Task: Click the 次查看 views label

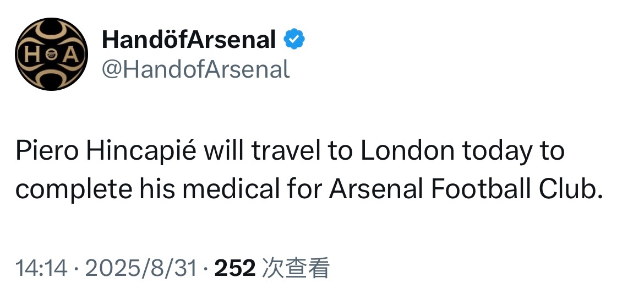Action: [x=295, y=268]
